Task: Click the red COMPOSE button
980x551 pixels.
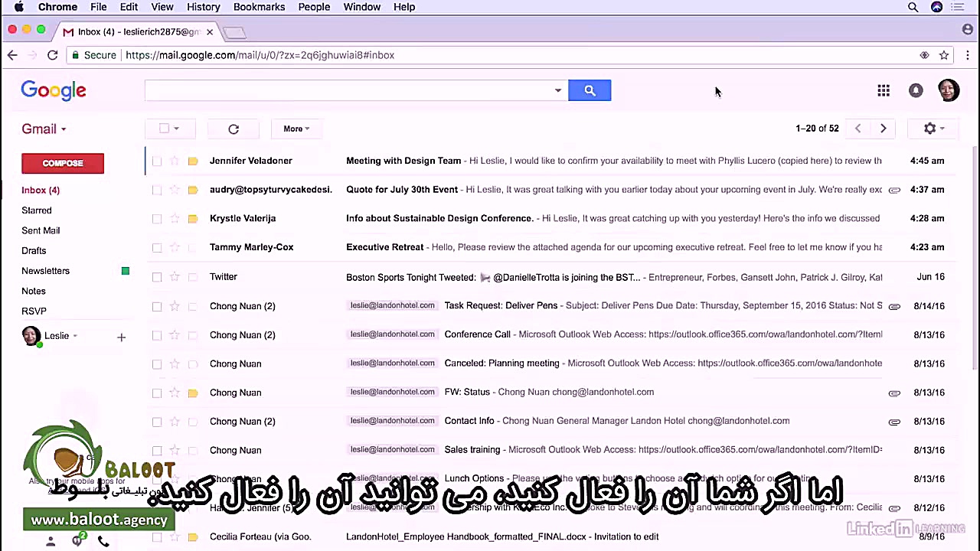Action: pos(62,163)
